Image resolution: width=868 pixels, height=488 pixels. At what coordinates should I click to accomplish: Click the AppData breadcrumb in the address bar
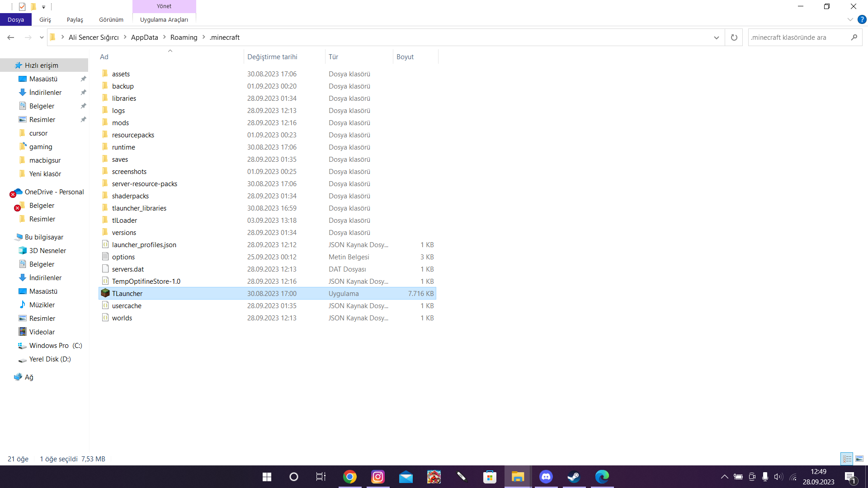tap(144, 38)
